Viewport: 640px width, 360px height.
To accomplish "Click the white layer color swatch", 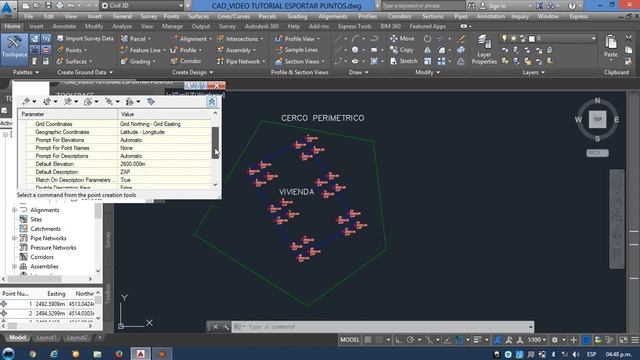I will click(532, 39).
